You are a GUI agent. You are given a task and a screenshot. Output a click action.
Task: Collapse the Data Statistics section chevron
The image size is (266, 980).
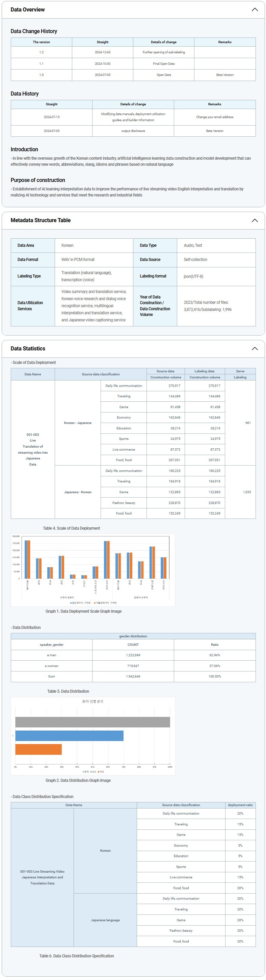pyautogui.click(x=255, y=349)
